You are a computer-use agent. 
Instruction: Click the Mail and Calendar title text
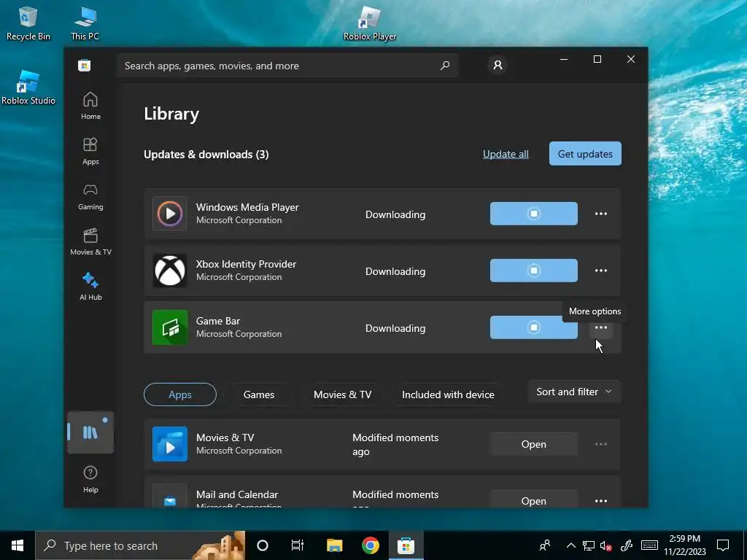(x=237, y=494)
